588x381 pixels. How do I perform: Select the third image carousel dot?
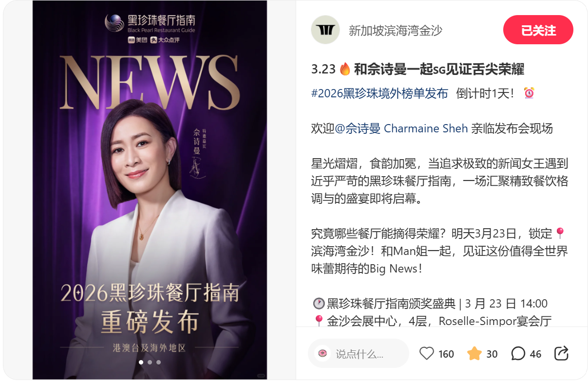[x=159, y=362]
